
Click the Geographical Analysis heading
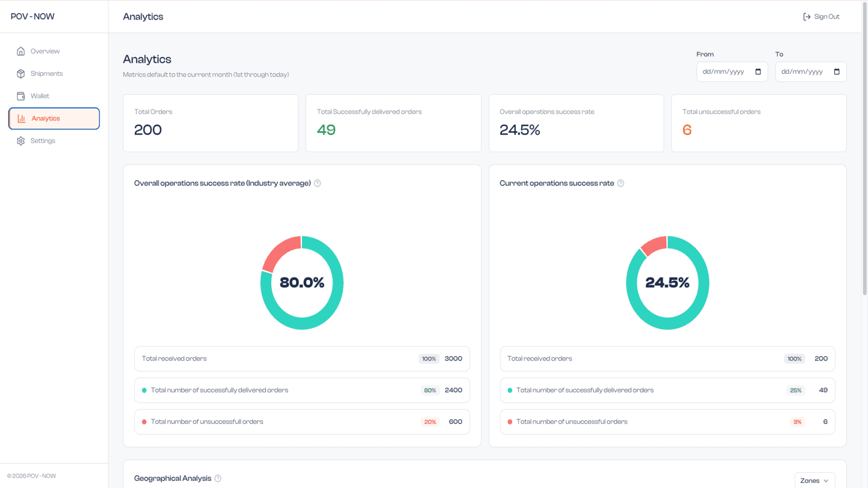click(173, 478)
